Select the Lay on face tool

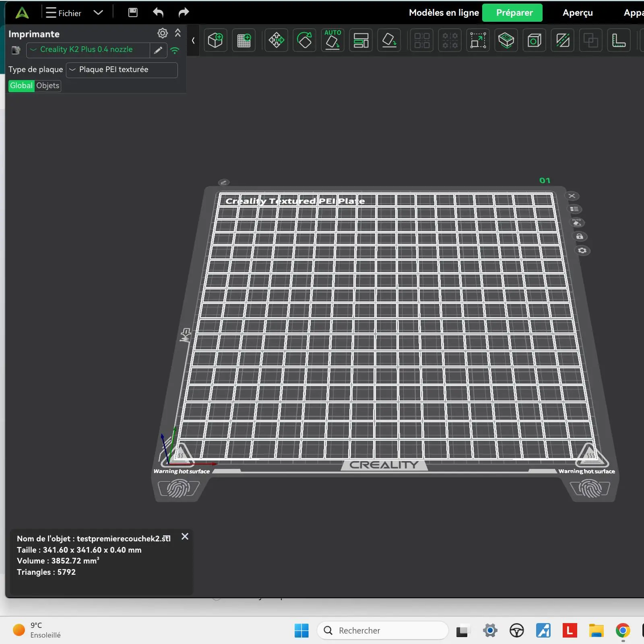click(389, 40)
